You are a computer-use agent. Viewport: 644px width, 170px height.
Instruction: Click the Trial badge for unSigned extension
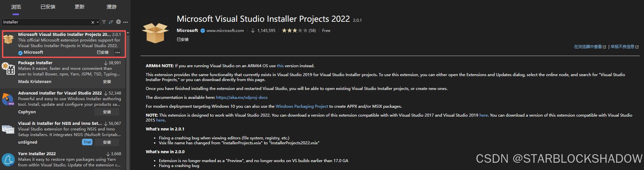87,142
